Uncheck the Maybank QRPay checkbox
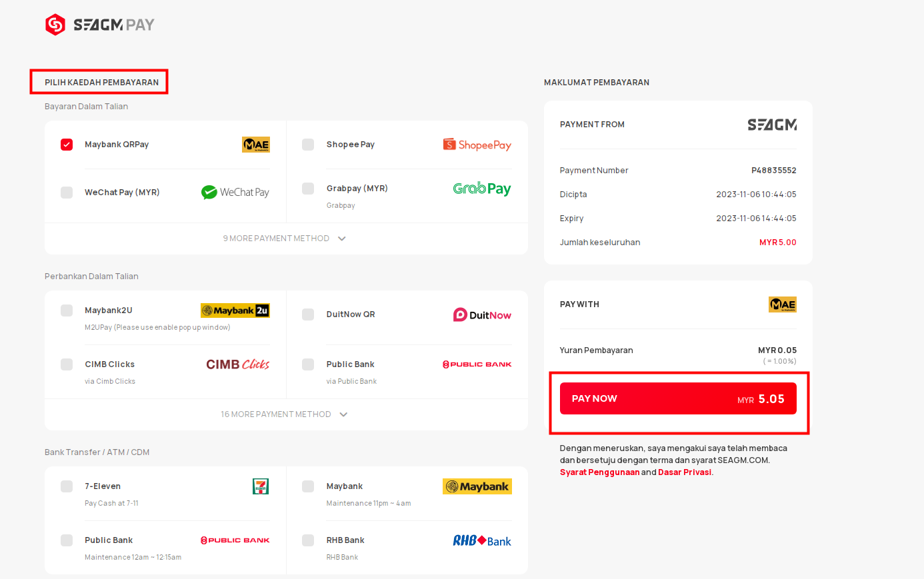Screen dimensions: 924x579 tap(67, 145)
